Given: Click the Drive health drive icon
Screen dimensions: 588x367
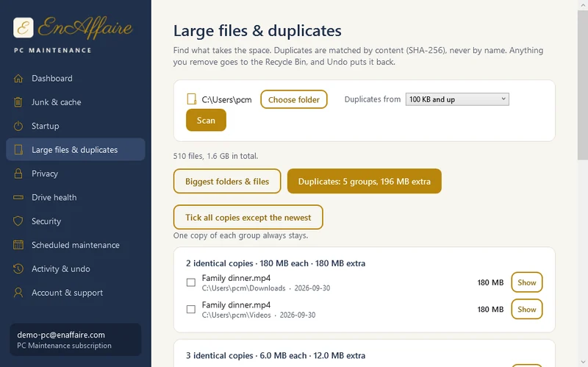Looking at the screenshot, I should (18, 197).
